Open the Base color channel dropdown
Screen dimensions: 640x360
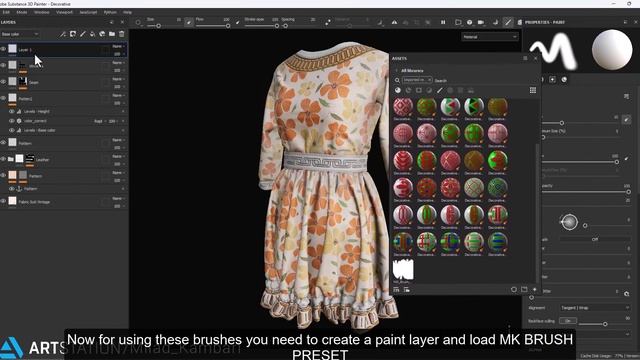[x=20, y=34]
